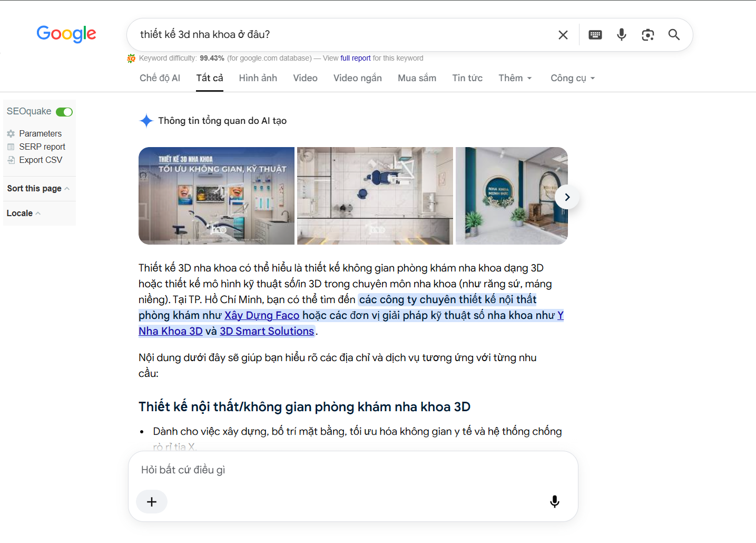This screenshot has height=543, width=756.
Task: Search by image with the Lens icon
Action: 648,35
